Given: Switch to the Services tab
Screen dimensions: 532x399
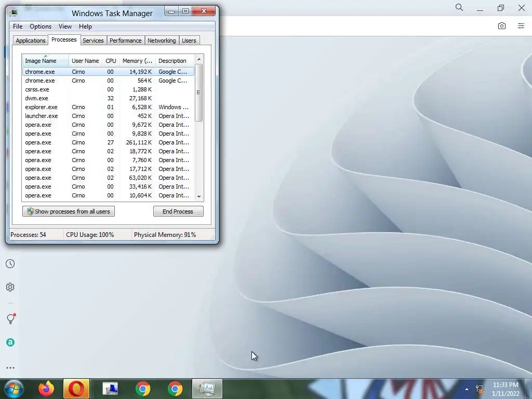Looking at the screenshot, I should coord(94,41).
